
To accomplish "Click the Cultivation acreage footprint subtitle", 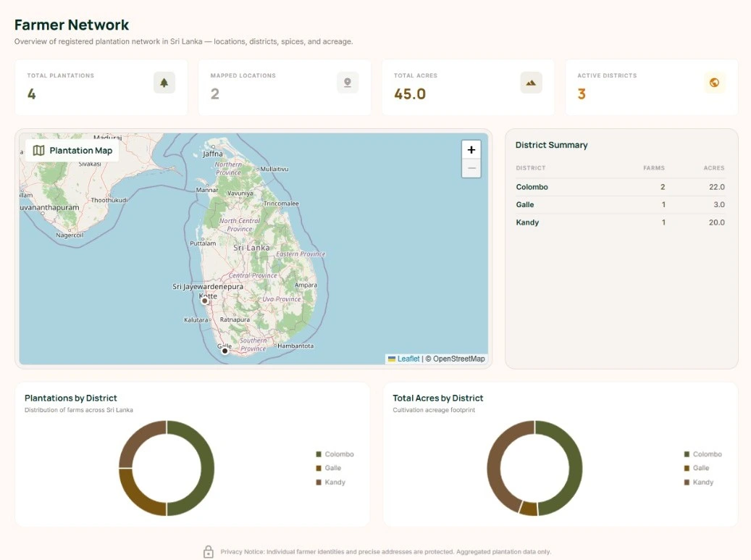I will [434, 410].
